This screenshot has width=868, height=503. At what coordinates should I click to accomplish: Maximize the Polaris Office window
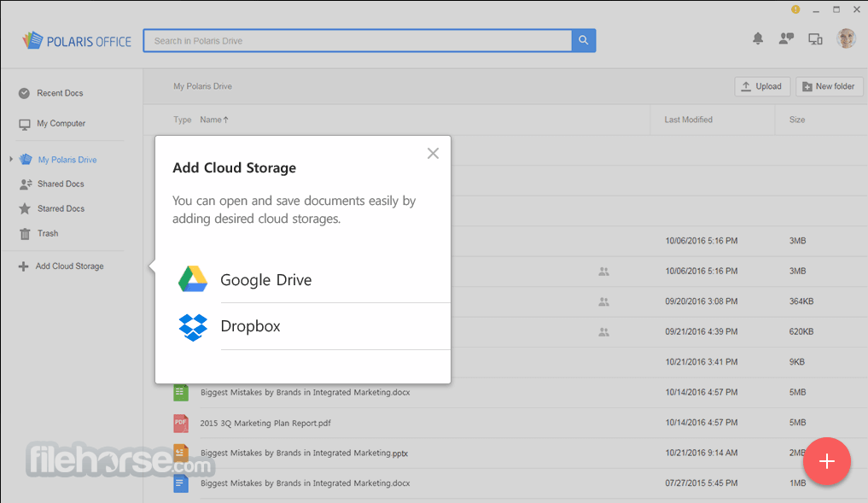836,9
